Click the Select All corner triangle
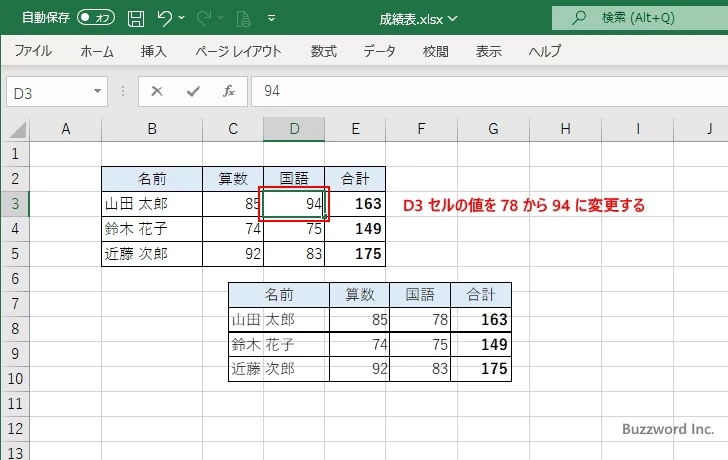This screenshot has width=728, height=460. pyautogui.click(x=16, y=129)
